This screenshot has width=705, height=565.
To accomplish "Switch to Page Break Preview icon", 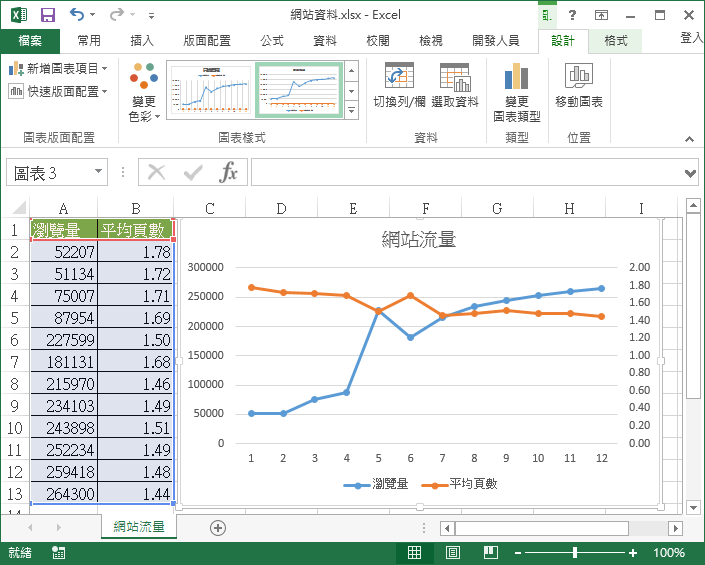I will click(491, 552).
